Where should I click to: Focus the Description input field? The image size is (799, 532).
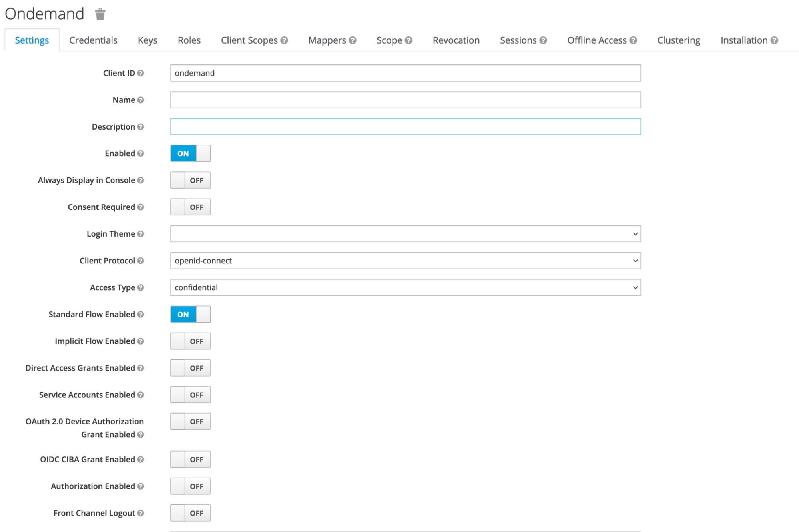point(405,127)
